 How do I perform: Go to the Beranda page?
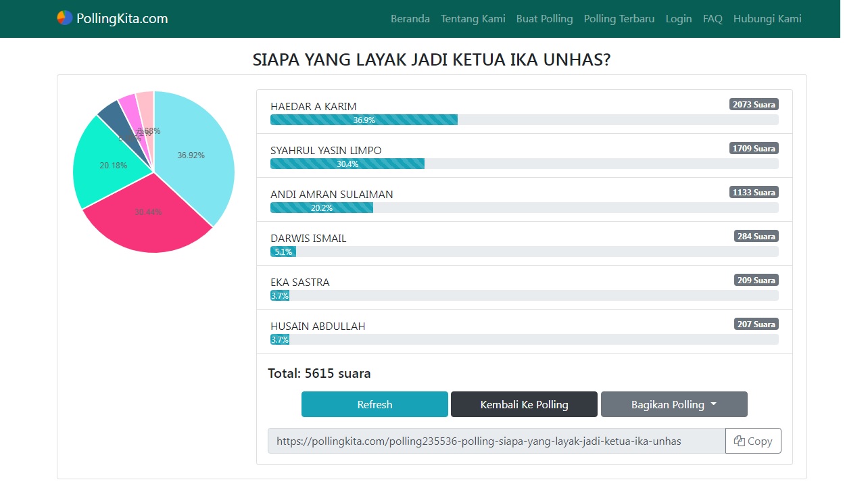click(x=410, y=19)
